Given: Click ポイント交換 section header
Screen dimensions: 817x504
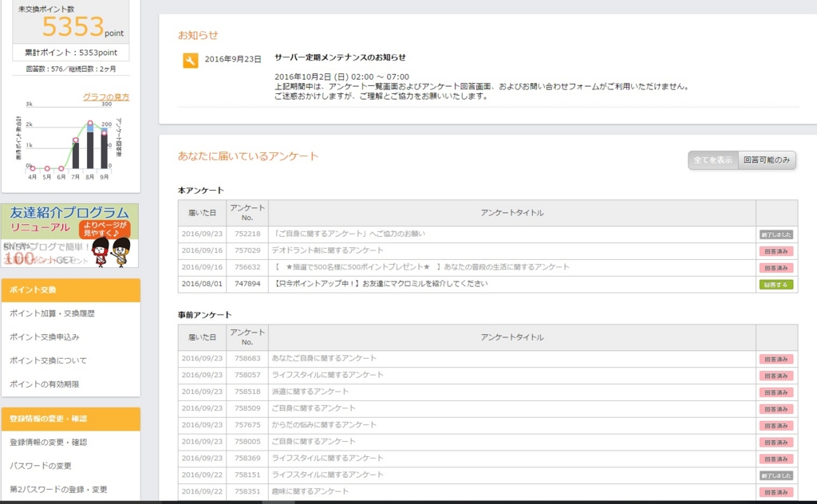Looking at the screenshot, I should (71, 290).
